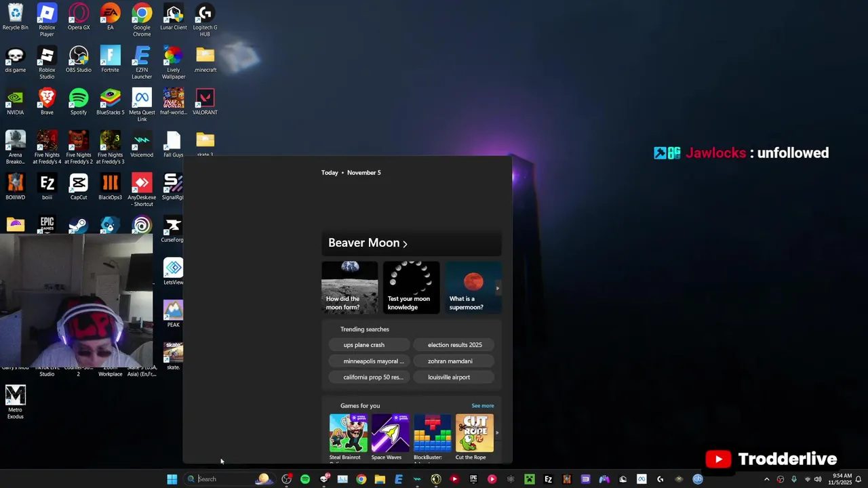This screenshot has height=488, width=868.
Task: Expand hidden system tray icons chevron
Action: point(767,479)
